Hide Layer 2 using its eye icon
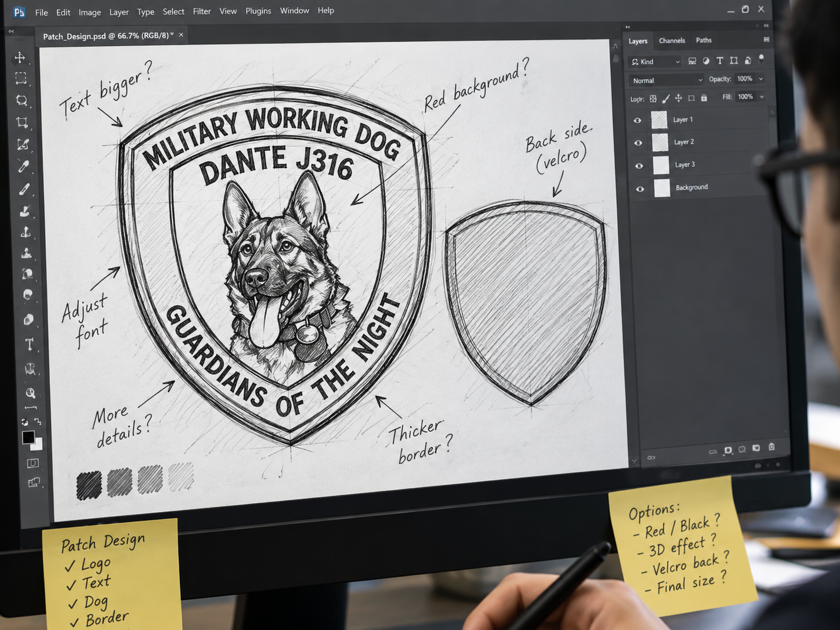 638,143
